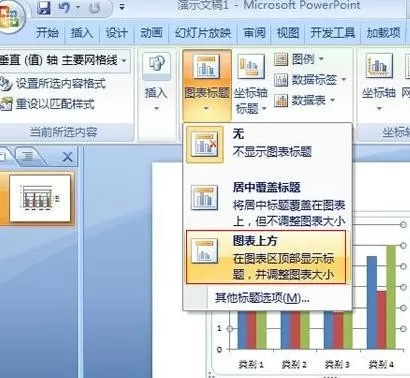Screen dimensions: 410x378
Task: Open the 幻灯片放映 tab
Action: (203, 33)
